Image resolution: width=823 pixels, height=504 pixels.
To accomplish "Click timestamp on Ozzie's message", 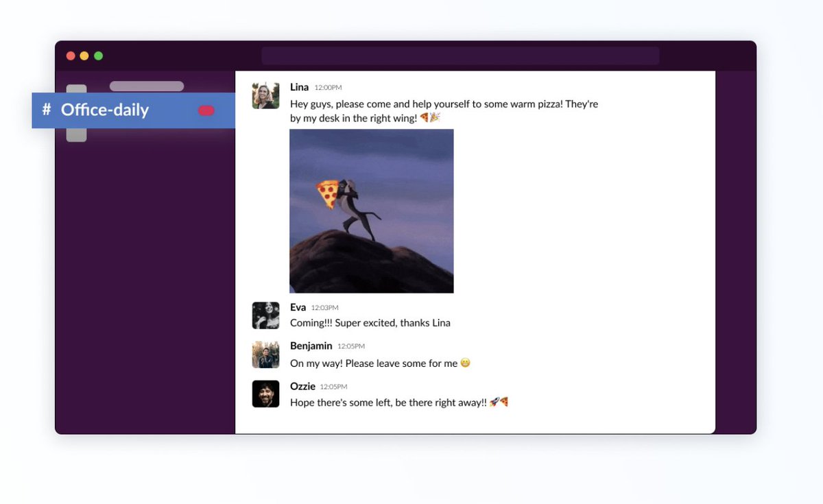I will tap(334, 387).
